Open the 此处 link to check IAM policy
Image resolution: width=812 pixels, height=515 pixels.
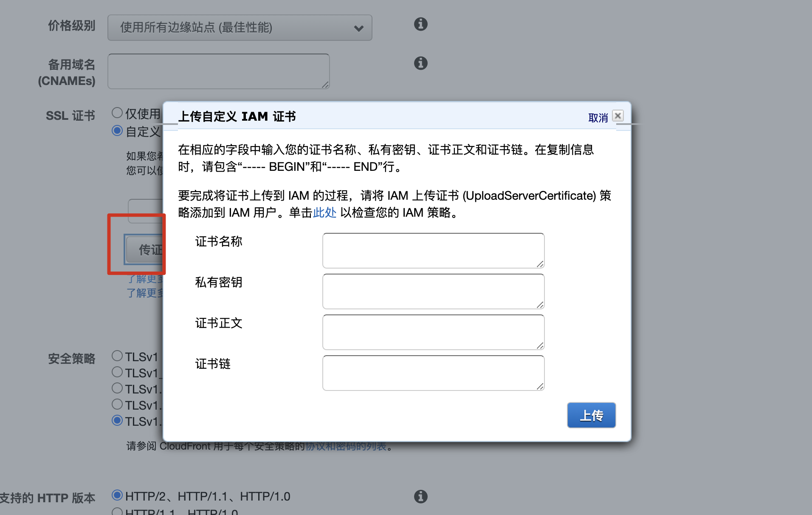tap(324, 212)
